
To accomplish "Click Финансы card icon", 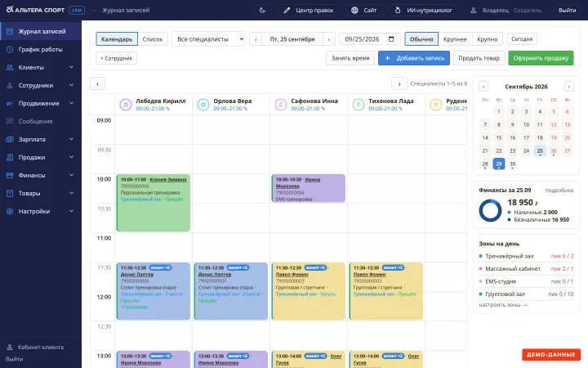I will click(x=10, y=175).
